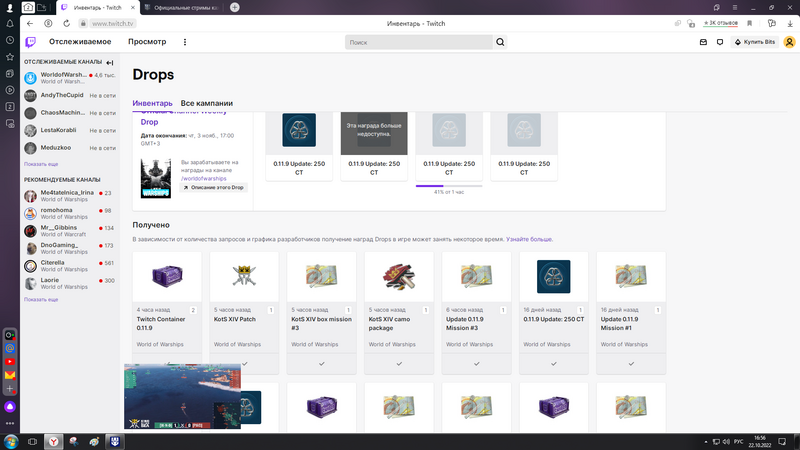Click the browser bookmark icon
Viewport: 800px width, 450px height.
749,23
